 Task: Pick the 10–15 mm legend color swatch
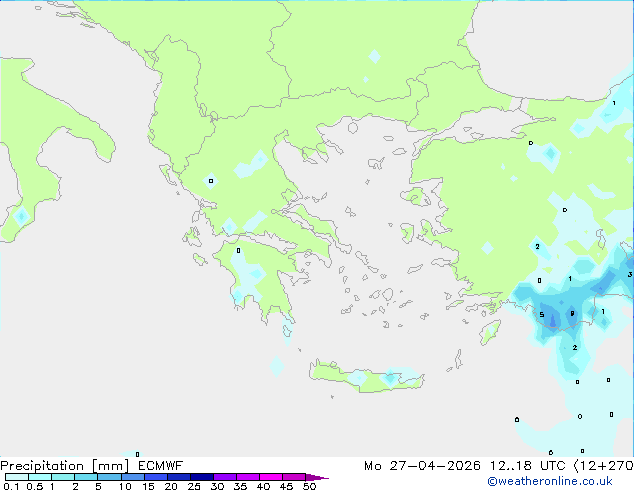tap(132, 477)
